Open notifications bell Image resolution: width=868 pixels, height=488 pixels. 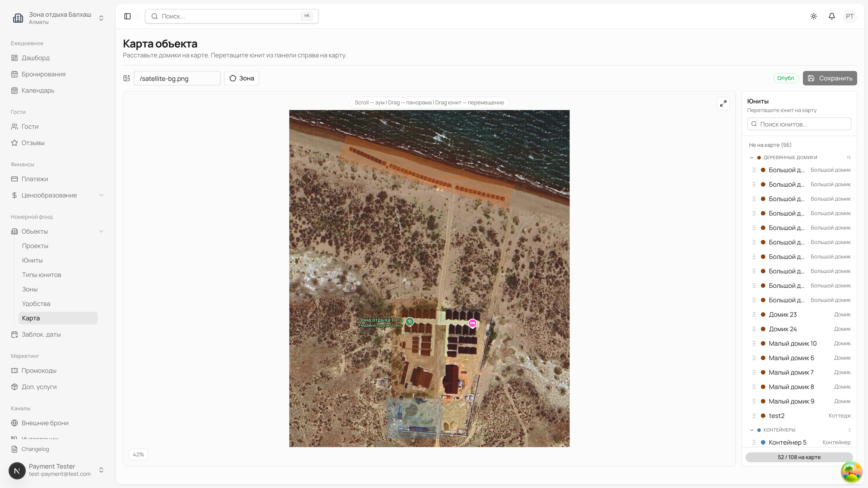tap(832, 16)
